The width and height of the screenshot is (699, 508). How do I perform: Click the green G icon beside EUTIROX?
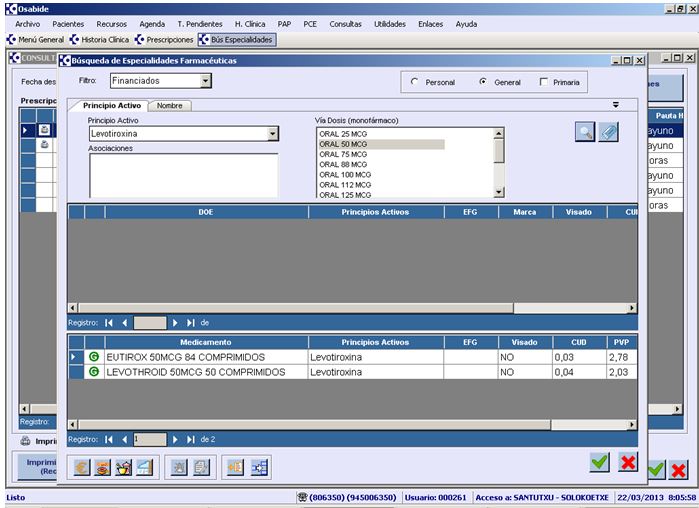[x=94, y=357]
